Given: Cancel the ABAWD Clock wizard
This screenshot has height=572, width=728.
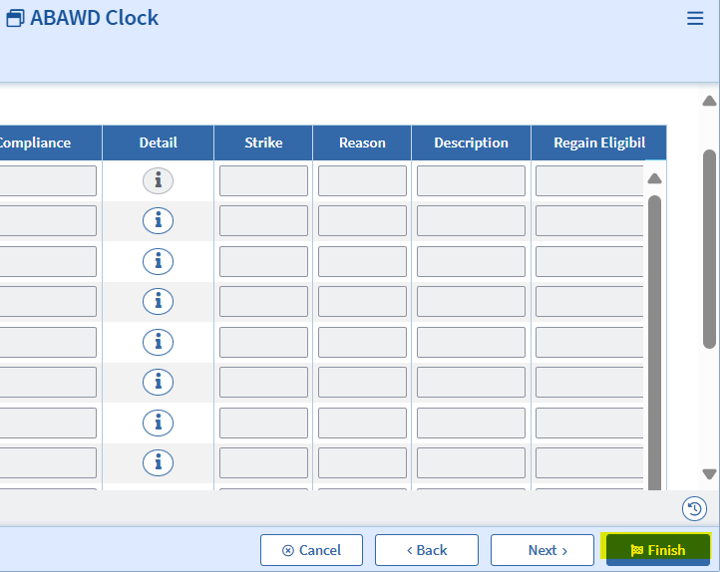Looking at the screenshot, I should 311,550.
